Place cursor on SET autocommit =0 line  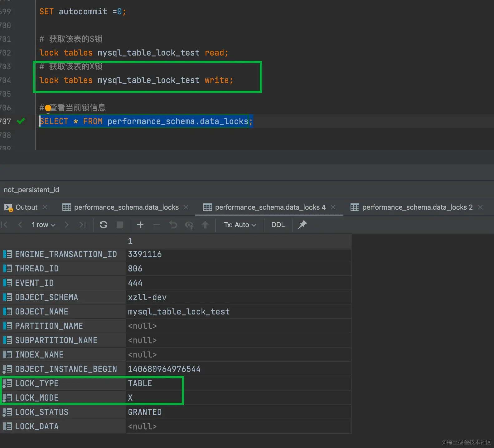click(83, 12)
